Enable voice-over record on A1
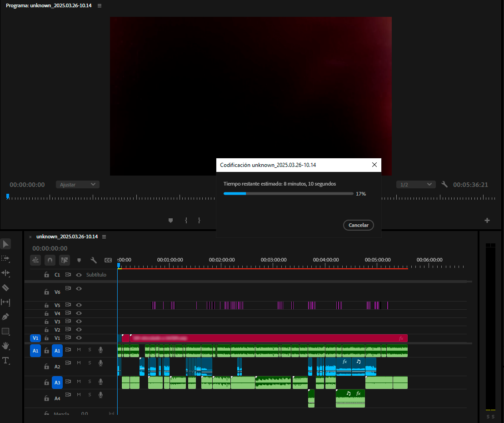The image size is (504, 423). click(100, 350)
